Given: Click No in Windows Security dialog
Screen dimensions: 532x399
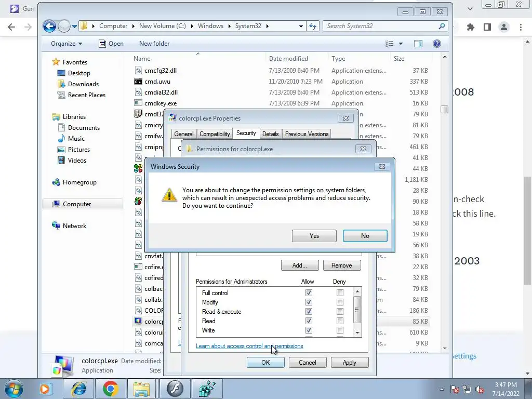Looking at the screenshot, I should 365,236.
